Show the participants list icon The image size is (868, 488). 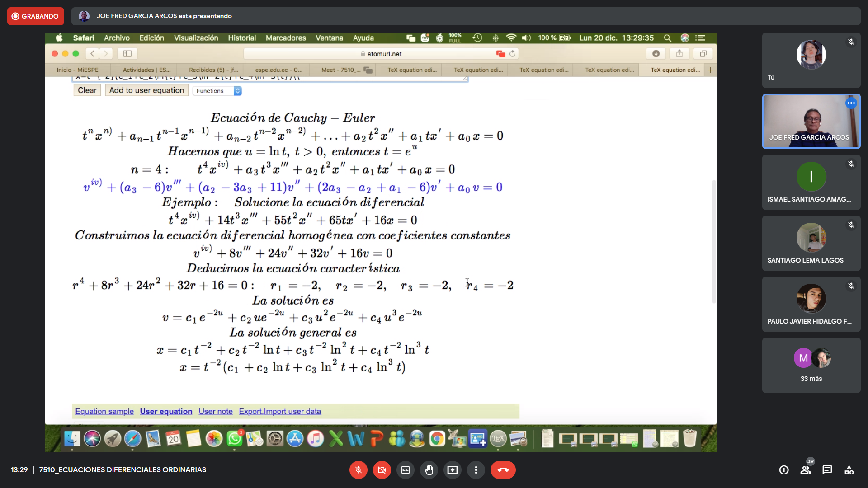click(x=806, y=470)
